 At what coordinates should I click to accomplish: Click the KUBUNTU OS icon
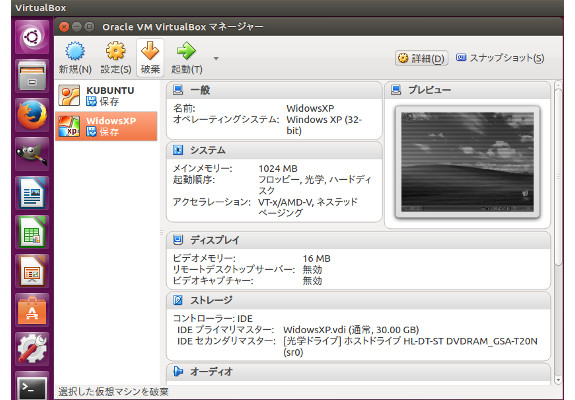(x=69, y=95)
